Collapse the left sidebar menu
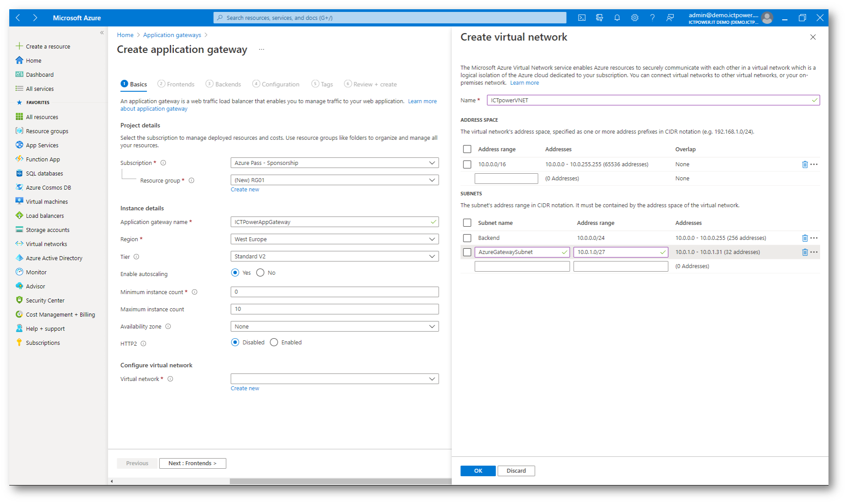The image size is (847, 504). click(x=102, y=33)
